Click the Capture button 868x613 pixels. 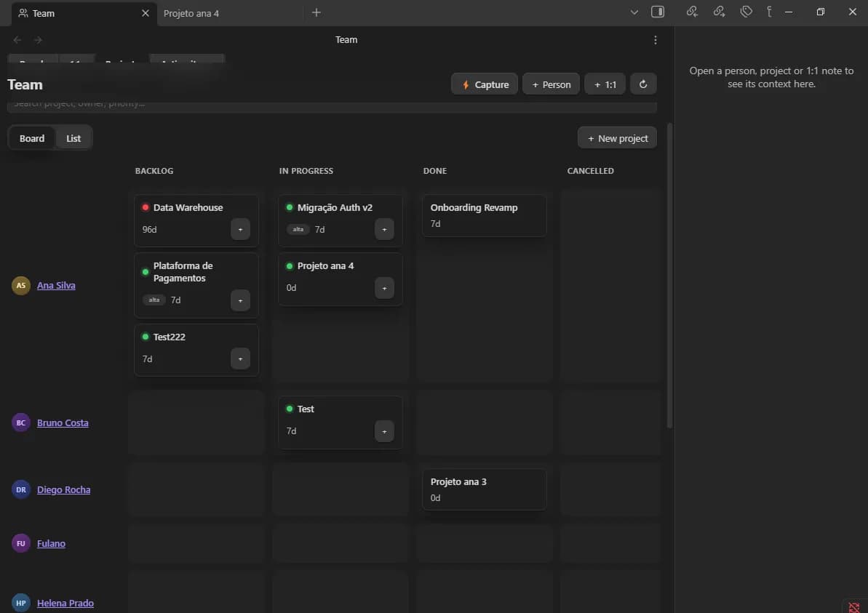point(485,84)
